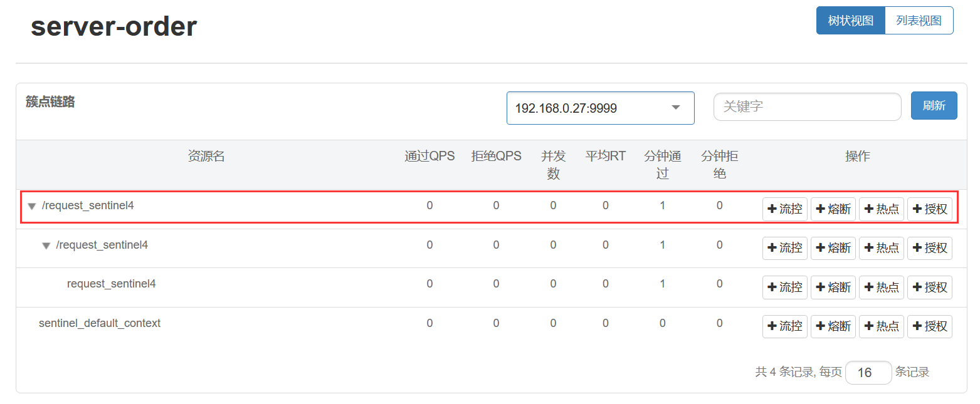The image size is (980, 404).
Task: Switch to list view (列表视图) tab
Action: [x=919, y=21]
